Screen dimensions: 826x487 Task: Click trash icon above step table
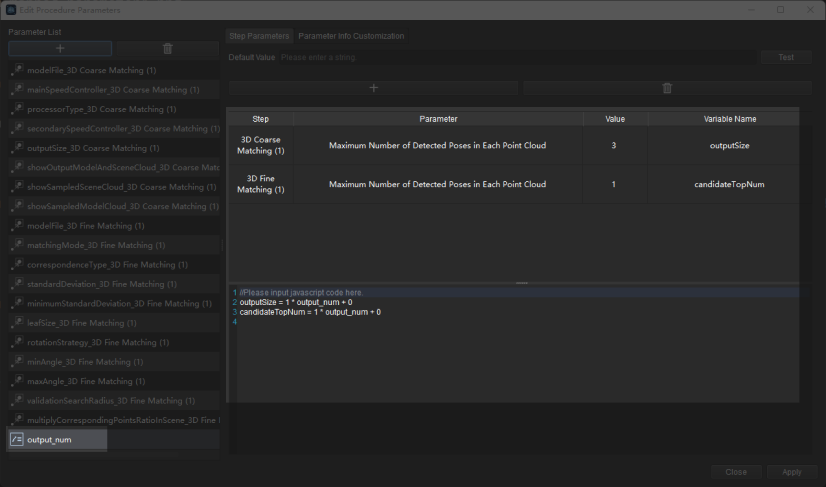pos(667,88)
